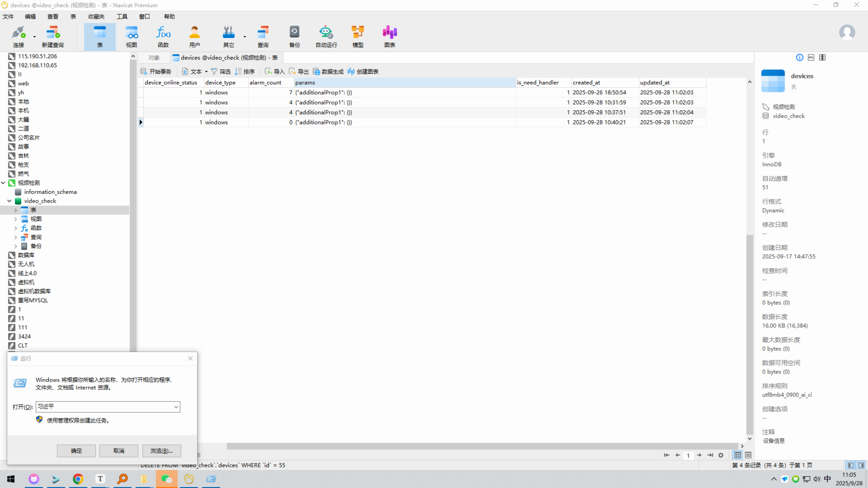Click the horizontal scrollbar under the data grid
This screenshot has width=868, height=488.
[469, 446]
